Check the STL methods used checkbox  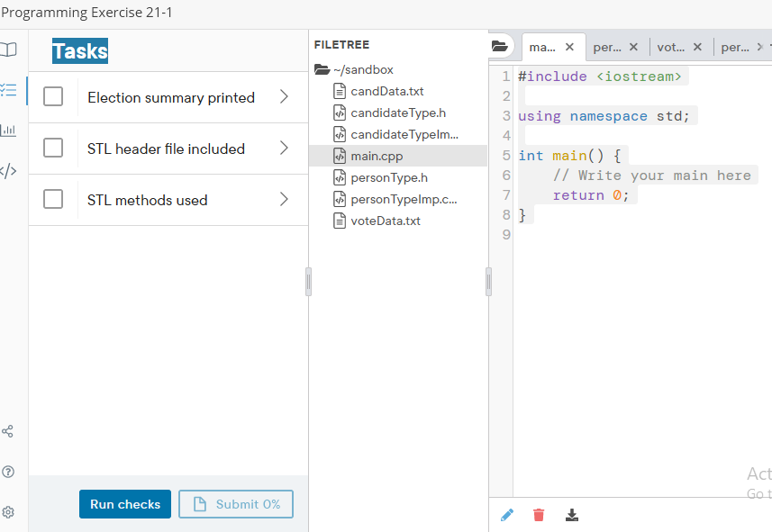tap(52, 199)
